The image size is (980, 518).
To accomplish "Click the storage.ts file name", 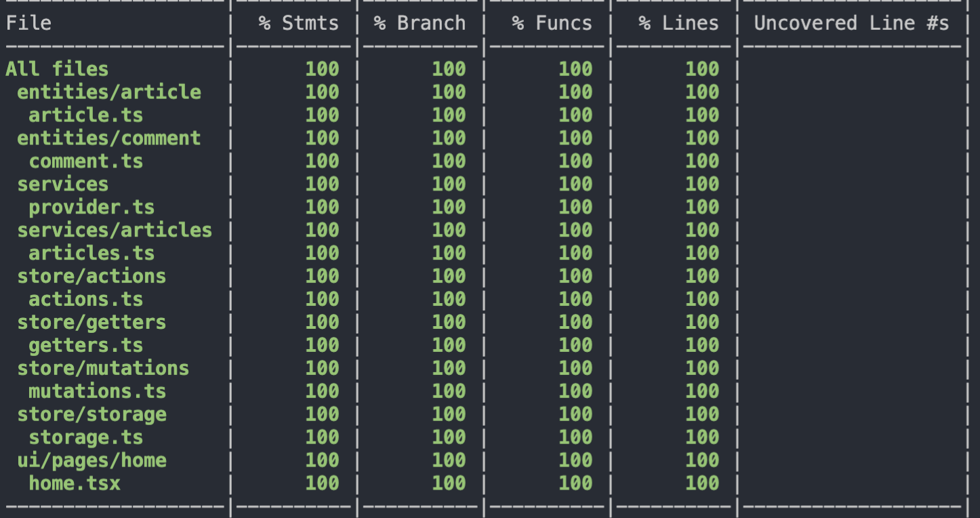I will pos(87,437).
